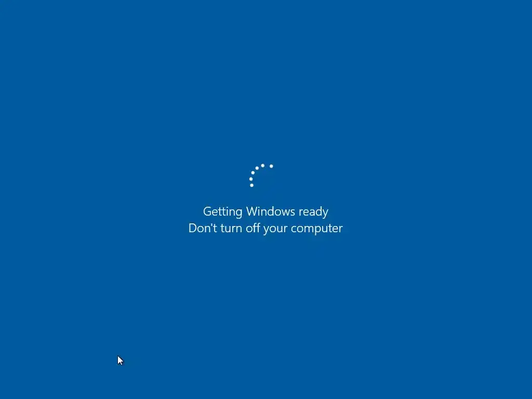The image size is (532, 399).
Task: Click the word "turn" in the warning
Action: point(231,229)
